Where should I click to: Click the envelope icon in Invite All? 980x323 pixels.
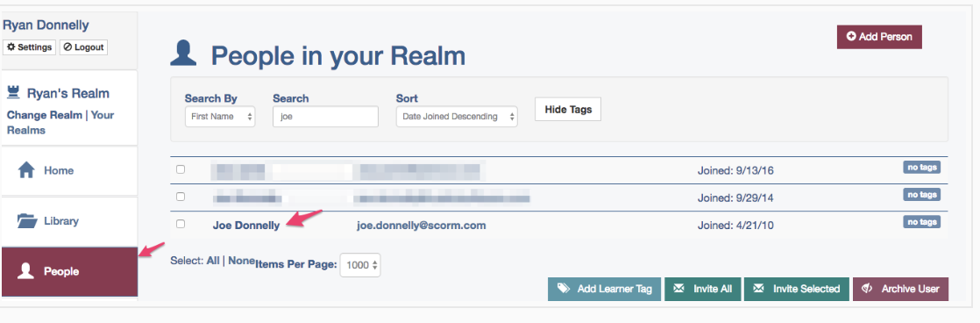tap(678, 289)
